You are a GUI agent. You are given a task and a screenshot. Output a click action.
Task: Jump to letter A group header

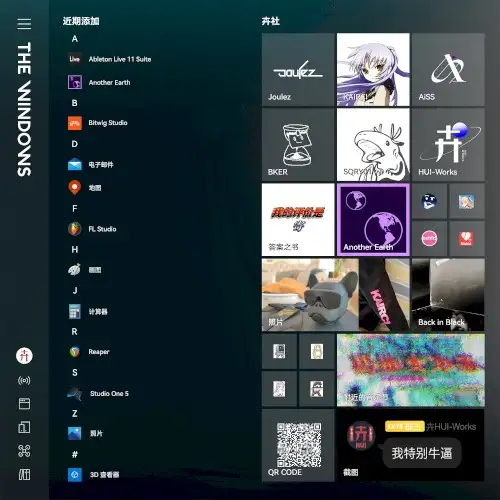click(75, 39)
